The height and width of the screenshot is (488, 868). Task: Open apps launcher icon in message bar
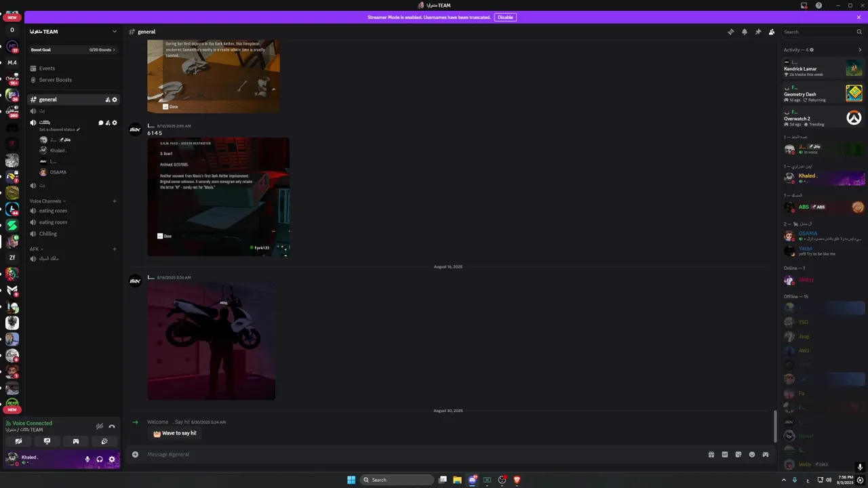tap(766, 454)
